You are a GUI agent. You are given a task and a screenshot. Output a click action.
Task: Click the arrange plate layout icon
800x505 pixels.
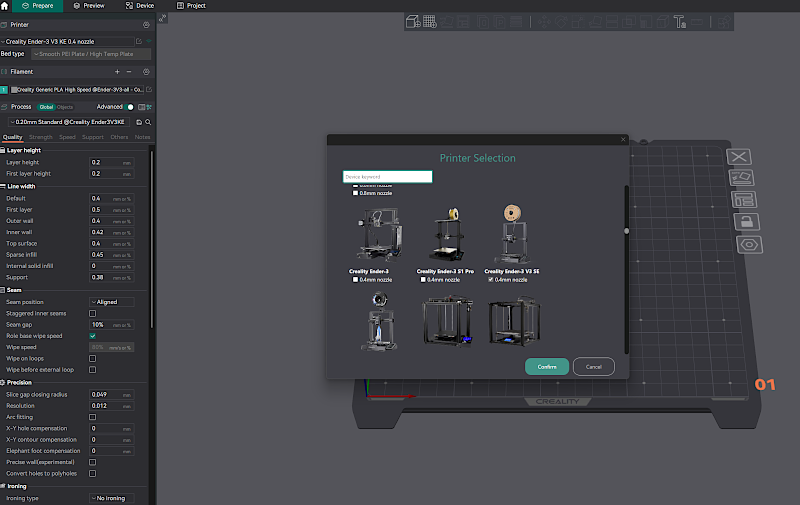click(744, 199)
